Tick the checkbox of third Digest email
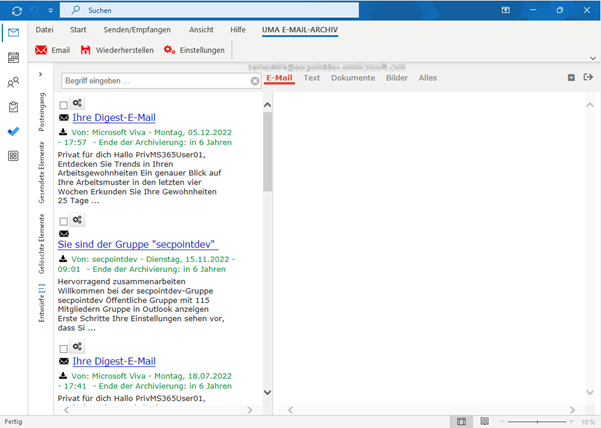Screen dimensions: 601x428 click(x=64, y=348)
